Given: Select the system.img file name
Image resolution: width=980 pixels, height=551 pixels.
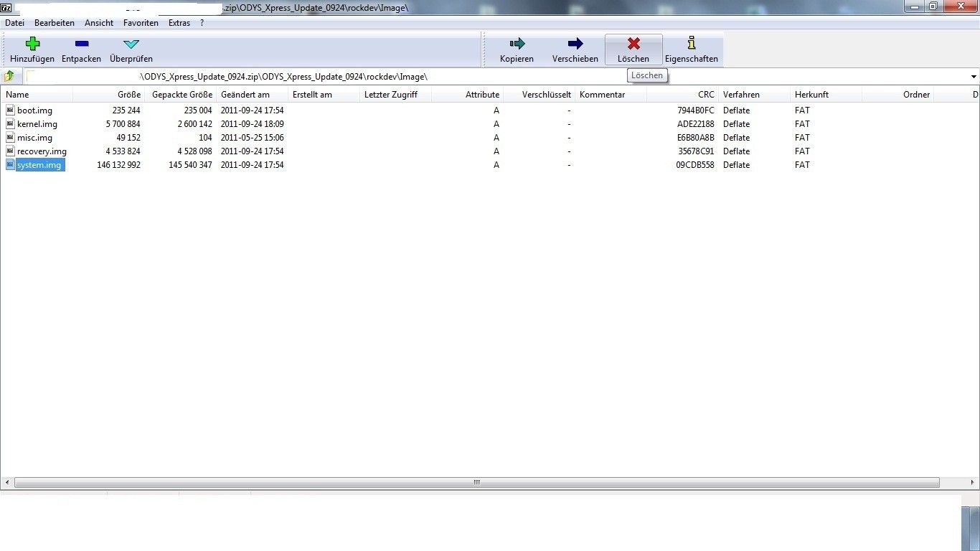Looking at the screenshot, I should (x=39, y=165).
